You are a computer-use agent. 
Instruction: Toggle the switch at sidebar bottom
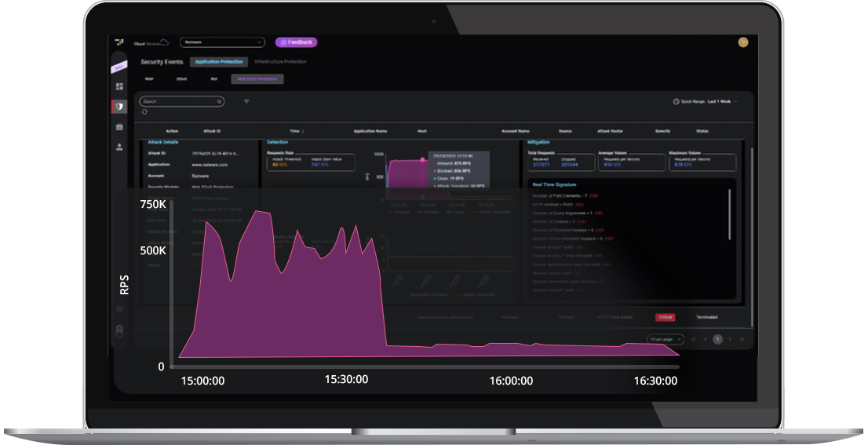point(119,331)
